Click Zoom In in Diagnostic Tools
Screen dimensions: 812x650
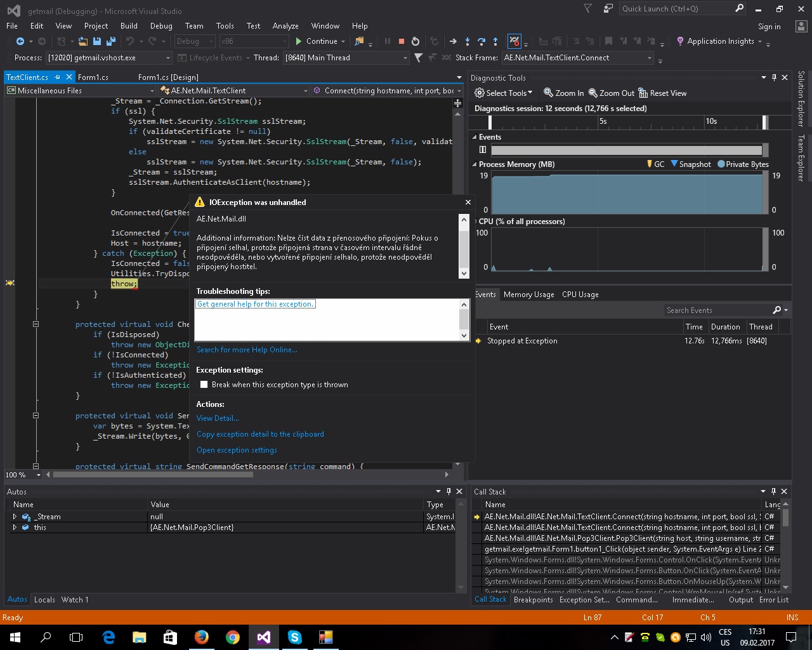[x=563, y=93]
